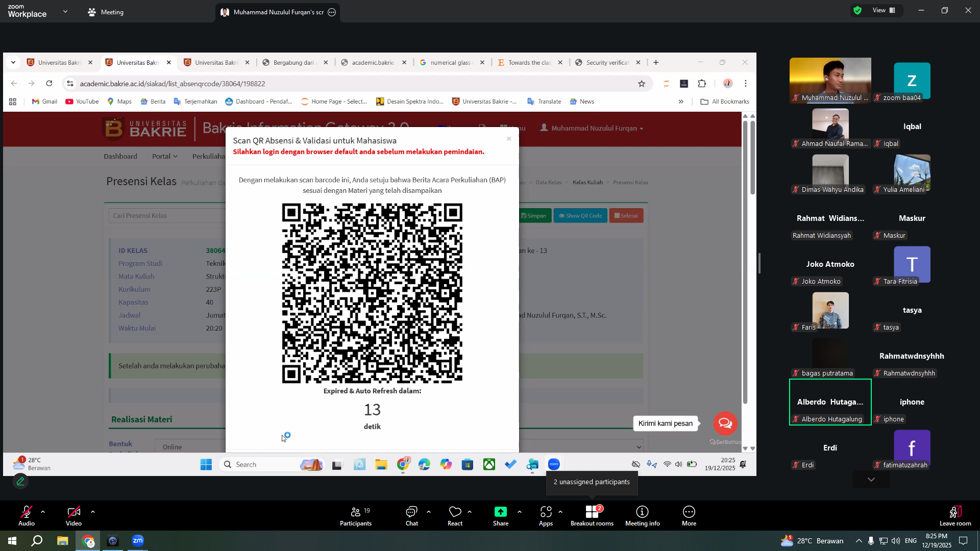Select Alberdo Hutagalung participant tile
Viewport: 980px width, 551px height.
(x=830, y=402)
